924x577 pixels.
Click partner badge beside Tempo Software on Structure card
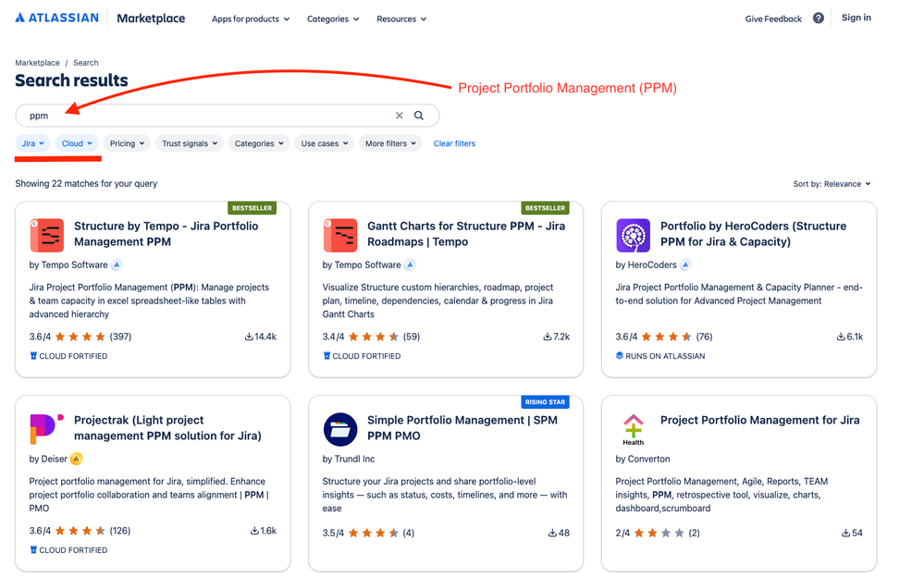coord(117,265)
